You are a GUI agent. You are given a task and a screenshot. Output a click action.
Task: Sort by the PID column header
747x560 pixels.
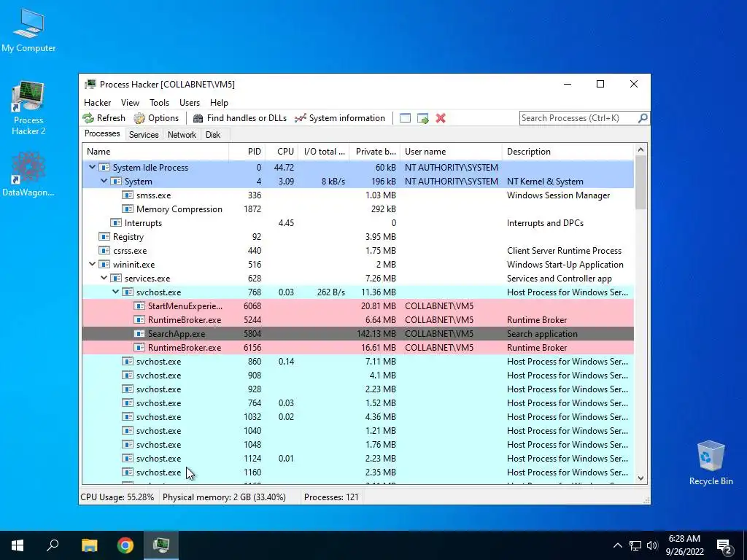point(247,152)
